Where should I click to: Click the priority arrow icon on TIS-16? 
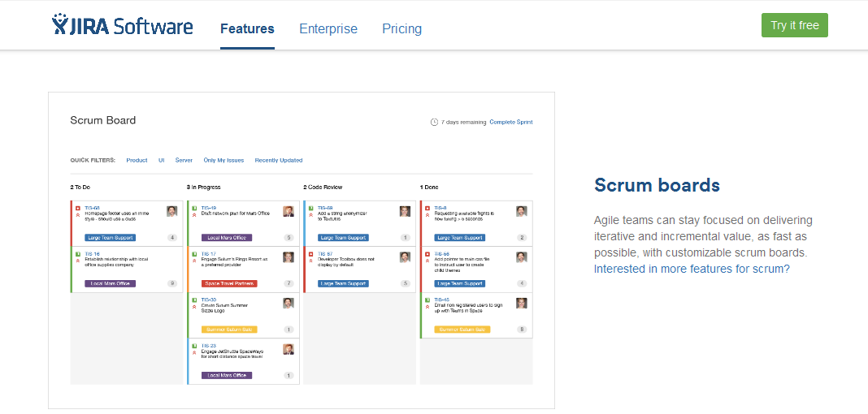(77, 261)
